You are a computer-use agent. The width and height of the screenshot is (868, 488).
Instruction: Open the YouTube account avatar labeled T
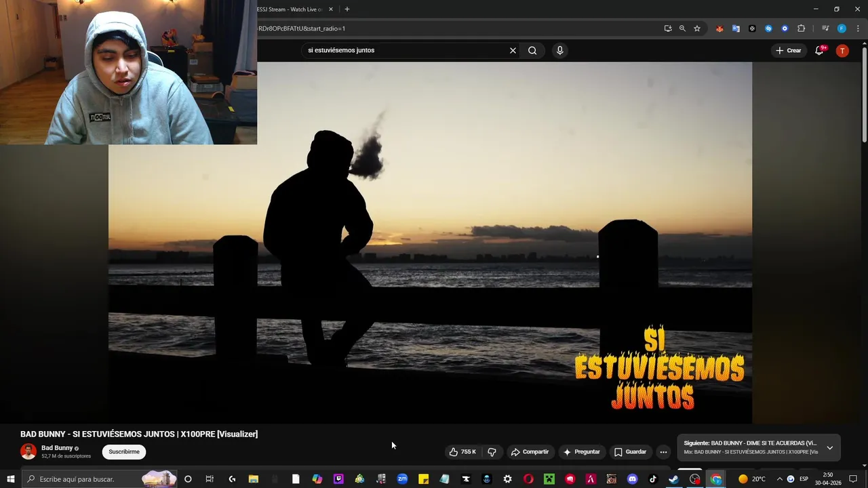[x=842, y=51]
